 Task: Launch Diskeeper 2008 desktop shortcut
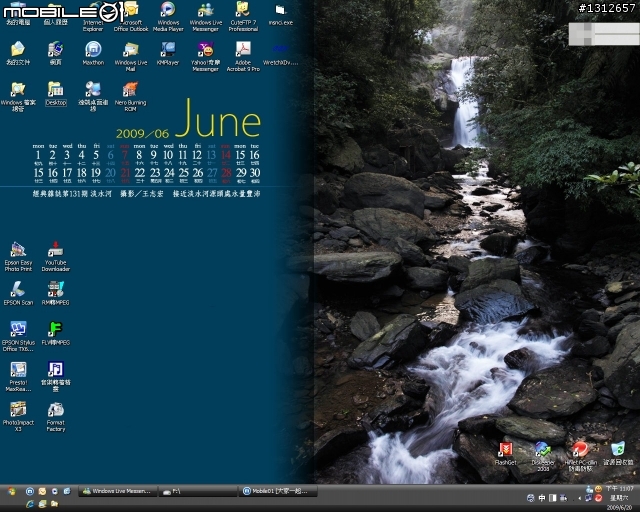tap(543, 456)
